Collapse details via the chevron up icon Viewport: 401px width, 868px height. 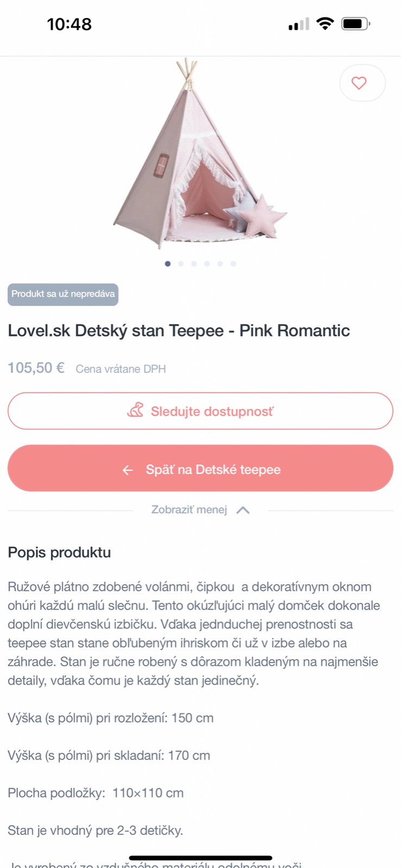tap(243, 510)
